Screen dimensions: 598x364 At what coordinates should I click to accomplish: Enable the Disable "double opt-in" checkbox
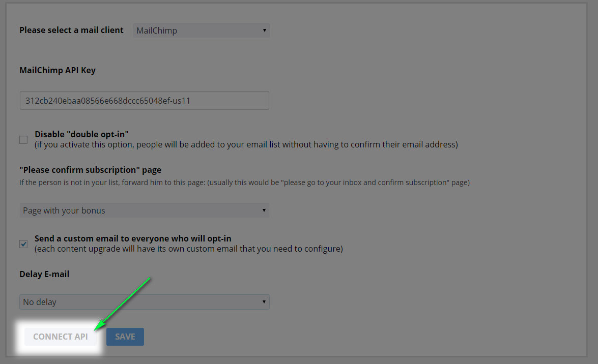click(x=23, y=140)
